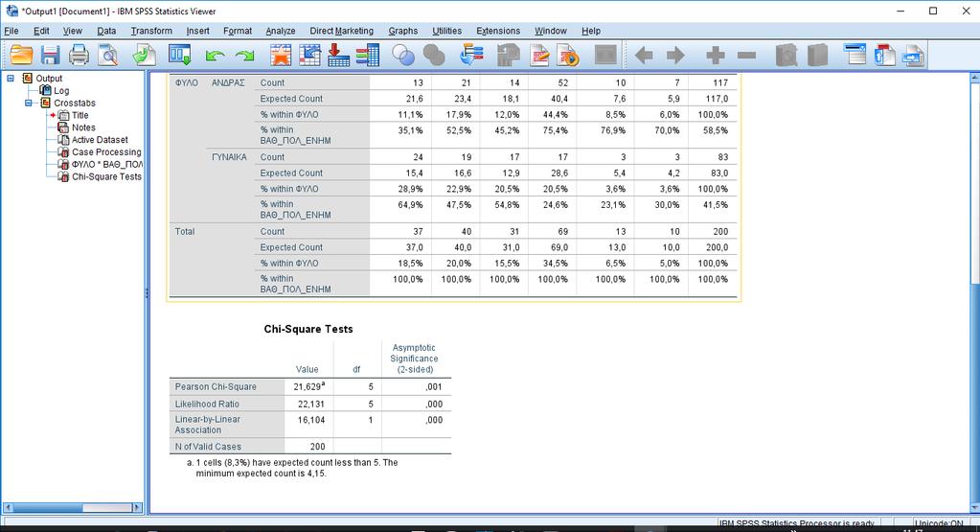
Task: Click the Asymptotic Significance column header
Action: point(414,359)
